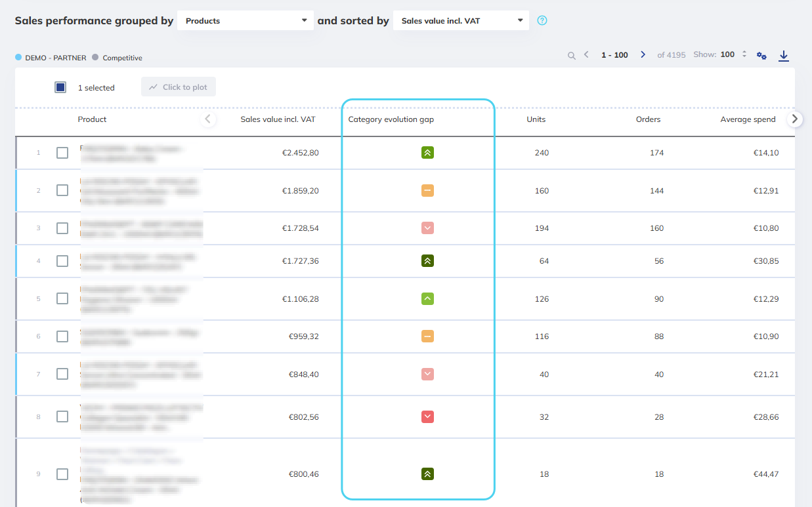Download table data using download icon
The width and height of the screenshot is (812, 507).
pyautogui.click(x=783, y=56)
